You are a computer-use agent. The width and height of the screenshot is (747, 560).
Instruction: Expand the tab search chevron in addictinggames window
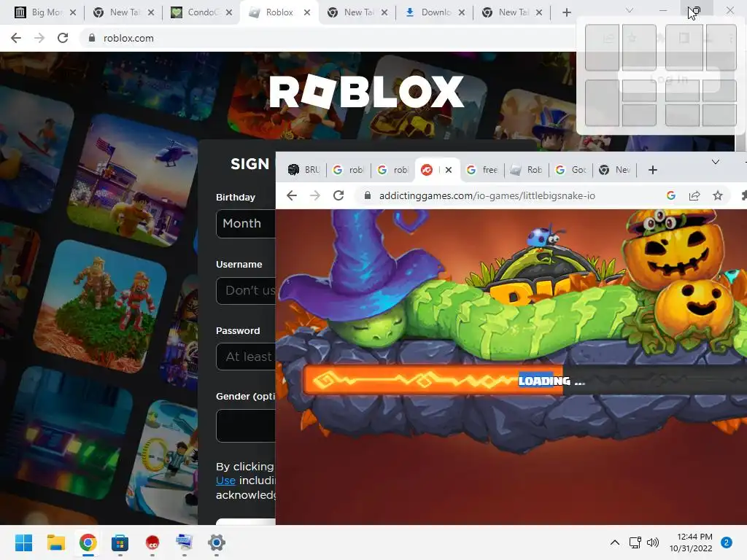(x=716, y=163)
